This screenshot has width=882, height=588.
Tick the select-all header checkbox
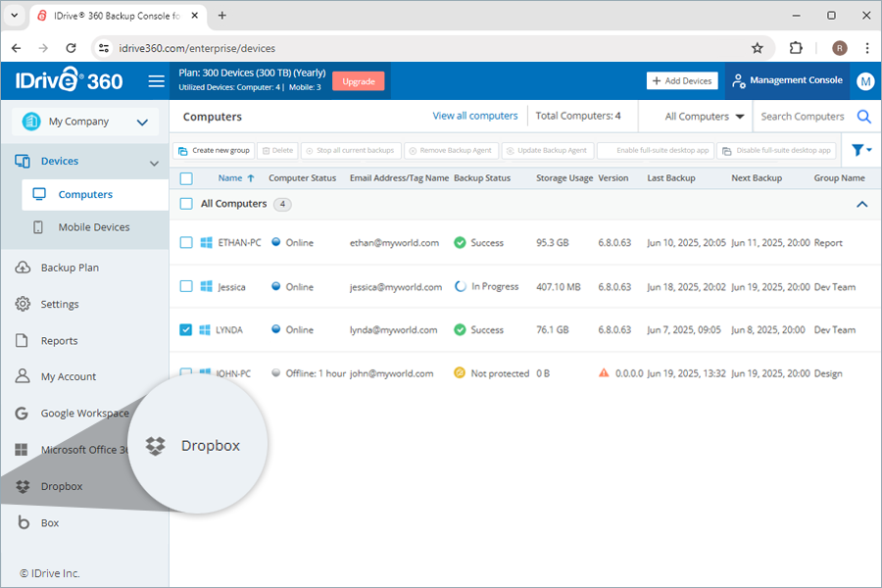tap(186, 178)
